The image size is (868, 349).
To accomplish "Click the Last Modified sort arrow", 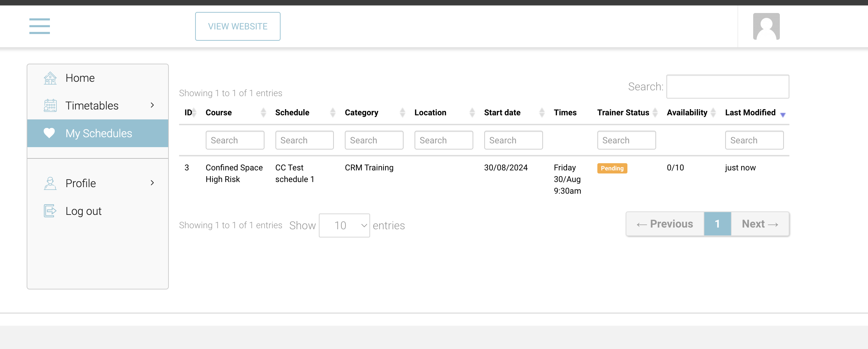I will (783, 115).
